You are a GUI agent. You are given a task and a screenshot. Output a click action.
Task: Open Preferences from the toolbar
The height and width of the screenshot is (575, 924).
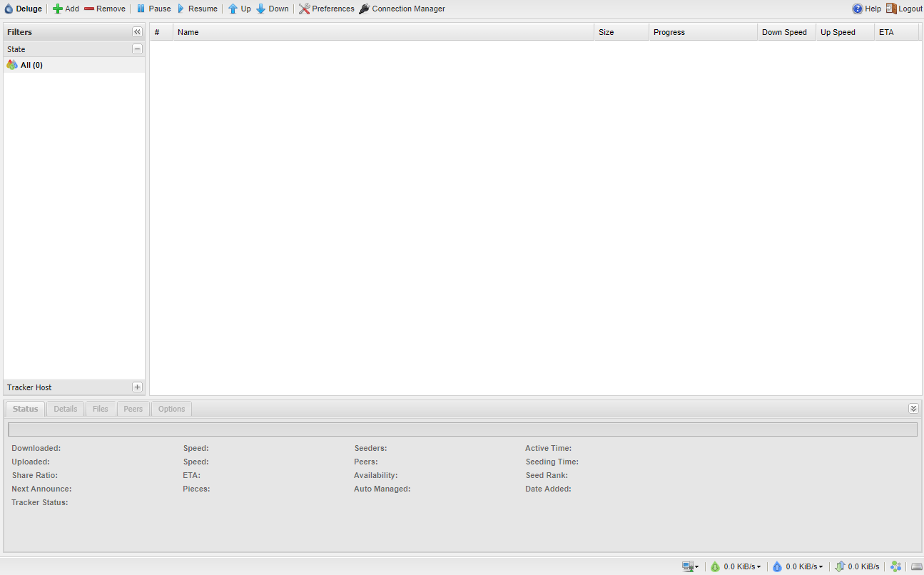click(x=326, y=9)
